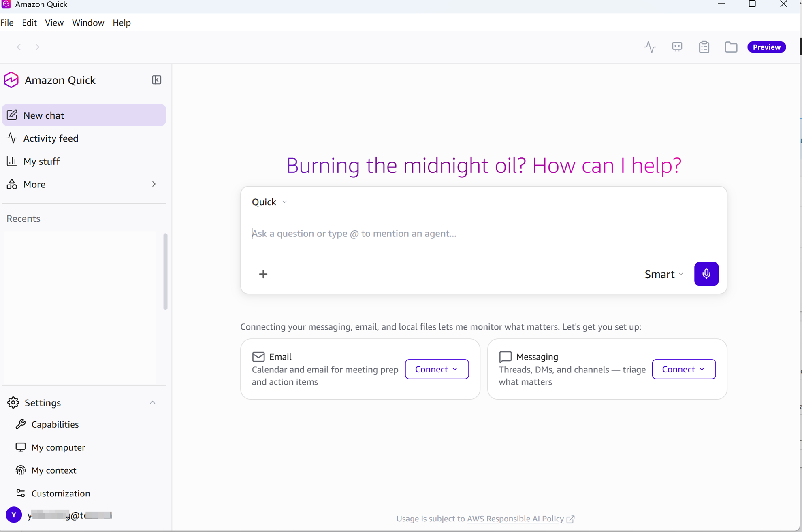Add an attachment with the plus icon
This screenshot has height=532, width=802.
263,274
